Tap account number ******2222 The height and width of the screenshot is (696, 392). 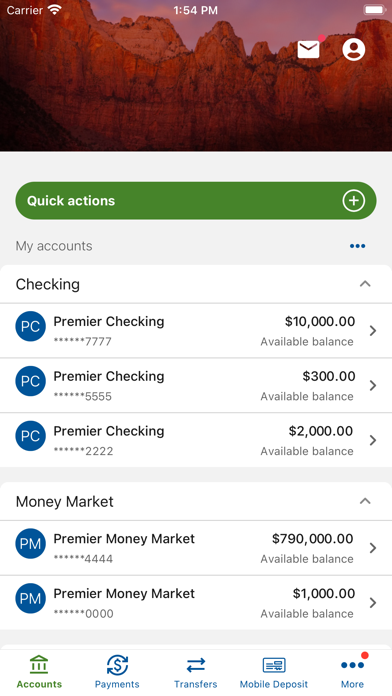coord(83,451)
